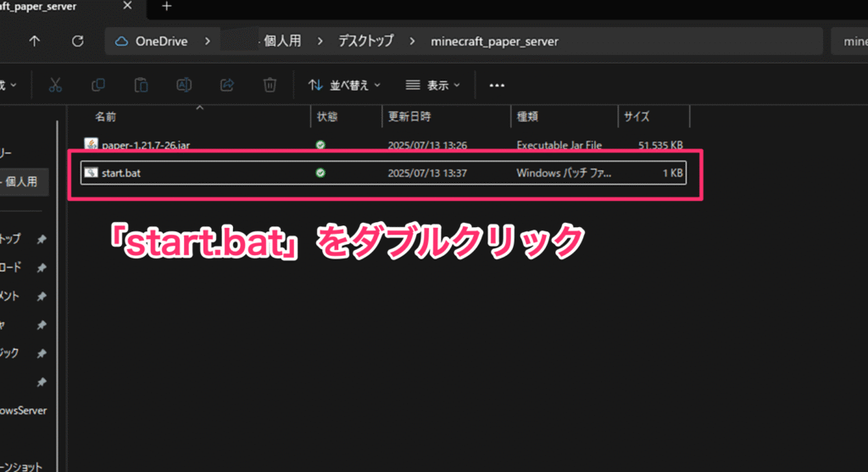868x472 pixels.
Task: Close the minecraft_paper_server tab
Action: [x=127, y=6]
